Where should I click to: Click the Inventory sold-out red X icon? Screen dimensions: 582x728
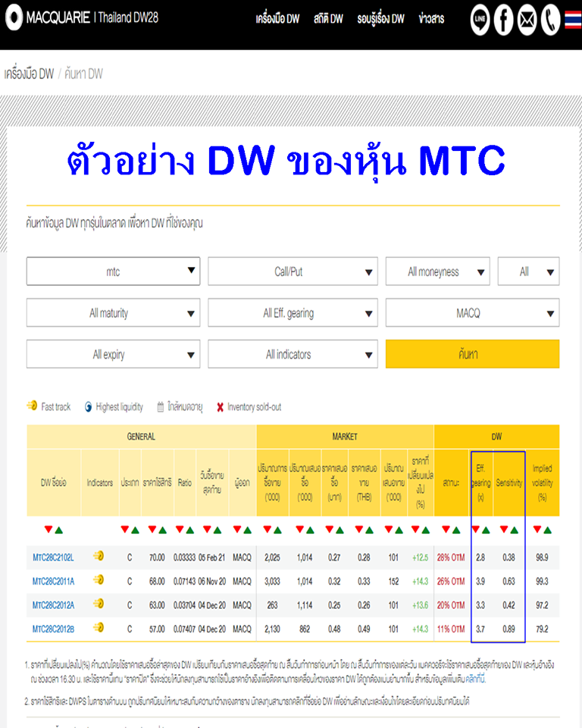click(220, 407)
